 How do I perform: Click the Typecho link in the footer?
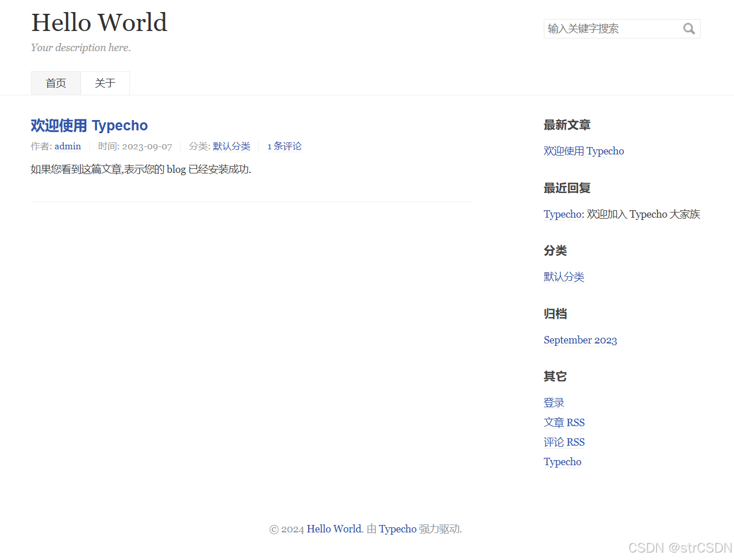click(398, 529)
